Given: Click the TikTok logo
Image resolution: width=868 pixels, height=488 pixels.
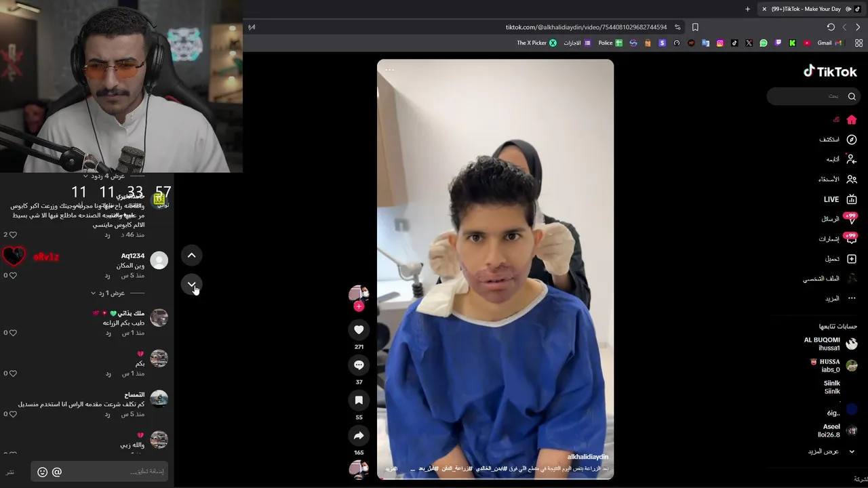Looking at the screenshot, I should [x=830, y=71].
